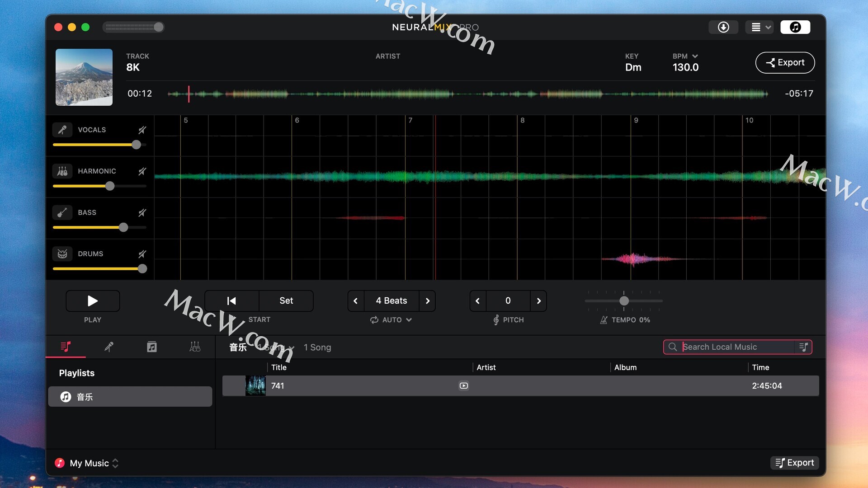Open the AUTO loop mode dropdown
Viewport: 868px width, 488px height.
click(x=392, y=320)
